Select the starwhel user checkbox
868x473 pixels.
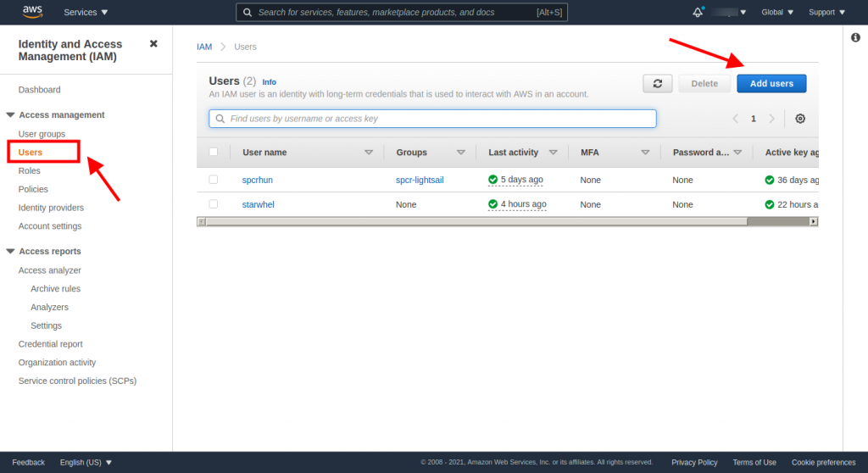pos(213,203)
